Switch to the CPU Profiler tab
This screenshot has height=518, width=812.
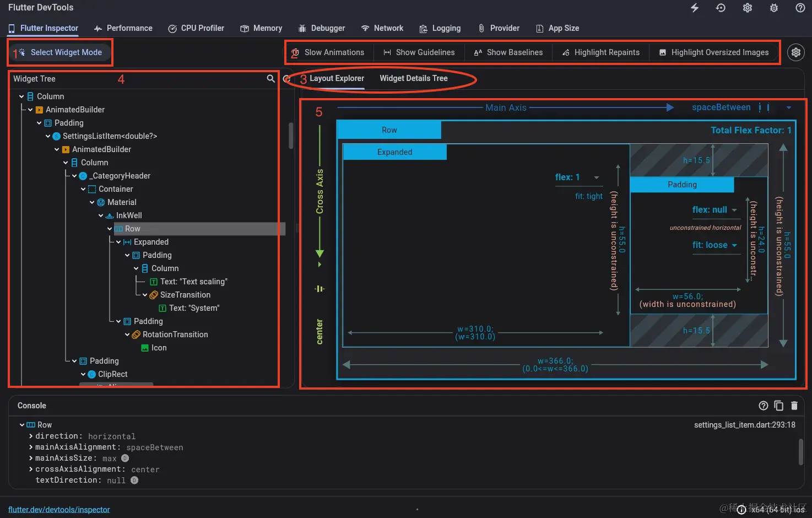(x=196, y=28)
